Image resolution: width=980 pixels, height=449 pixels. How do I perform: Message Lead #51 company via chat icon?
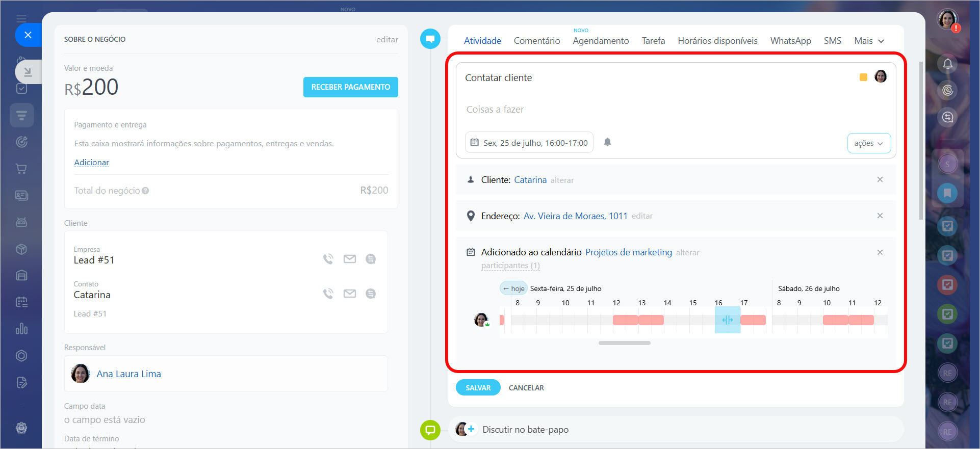pyautogui.click(x=371, y=259)
